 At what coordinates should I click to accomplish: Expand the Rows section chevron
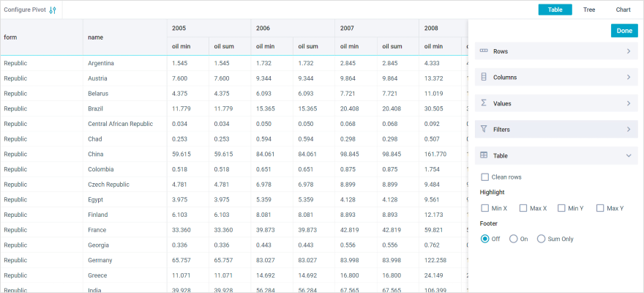(x=628, y=51)
